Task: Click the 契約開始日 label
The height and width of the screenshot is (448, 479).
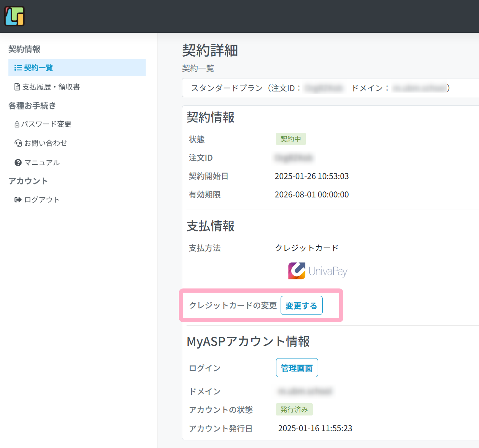Action: point(209,176)
